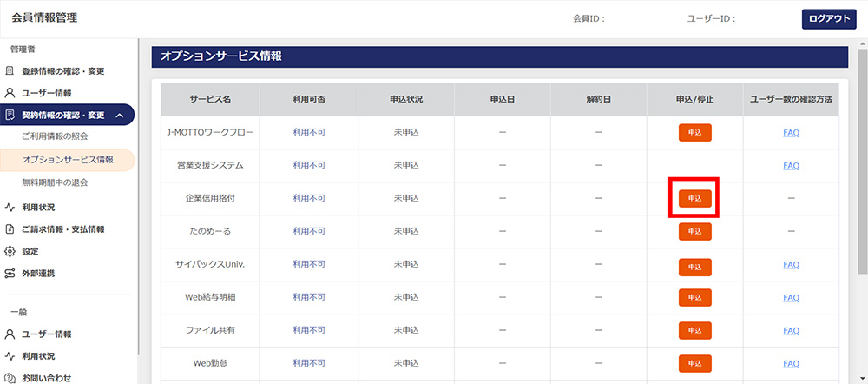Open FAQ link for 営業支援システム
This screenshot has height=384, width=868.
click(791, 165)
